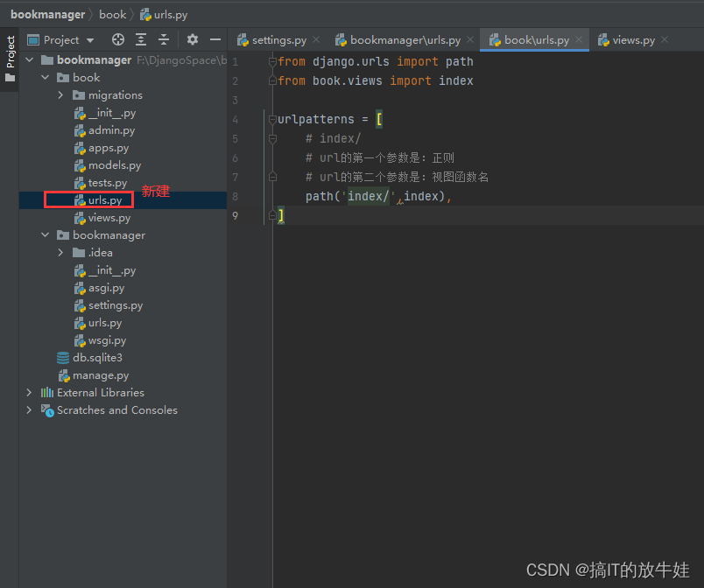The height and width of the screenshot is (588, 704).
Task: Collapse the book folder
Action: coord(45,78)
